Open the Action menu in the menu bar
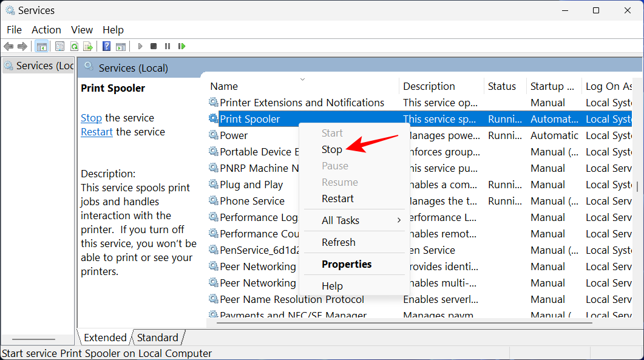The height and width of the screenshot is (360, 644). pos(46,30)
